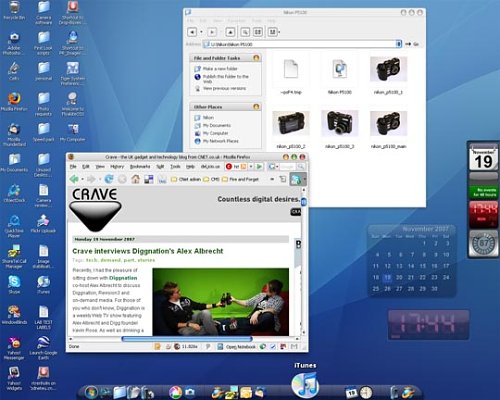Image resolution: width=500 pixels, height=400 pixels.
Task: Click the Reload button in Firefox
Action: click(x=109, y=179)
